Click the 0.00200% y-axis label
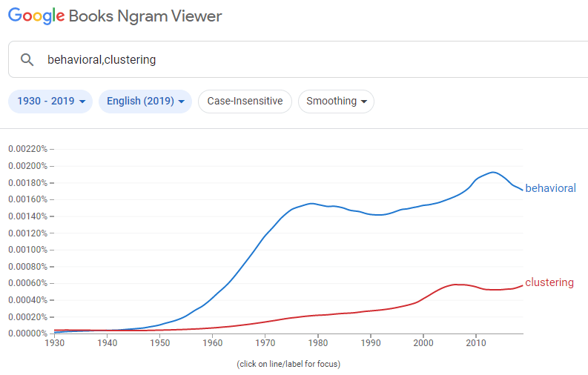This screenshot has height=375, width=588. [x=27, y=165]
